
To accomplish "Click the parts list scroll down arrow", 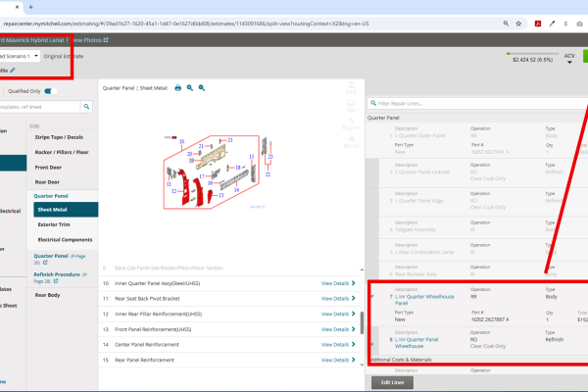I will tap(362, 365).
